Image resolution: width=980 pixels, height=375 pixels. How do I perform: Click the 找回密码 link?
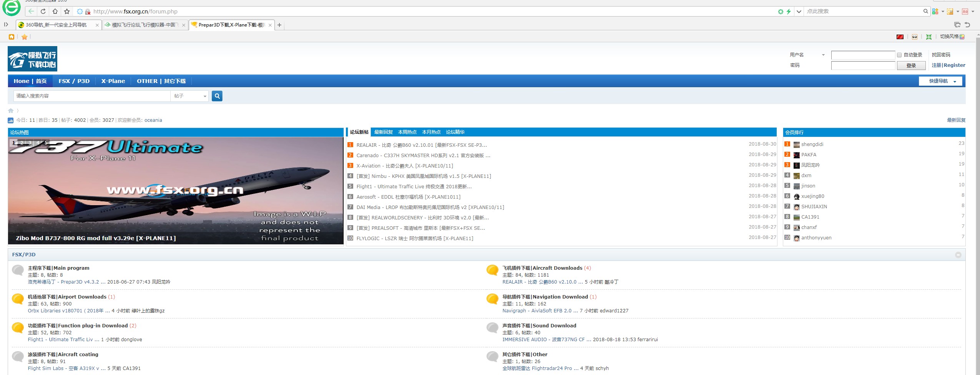pos(941,55)
